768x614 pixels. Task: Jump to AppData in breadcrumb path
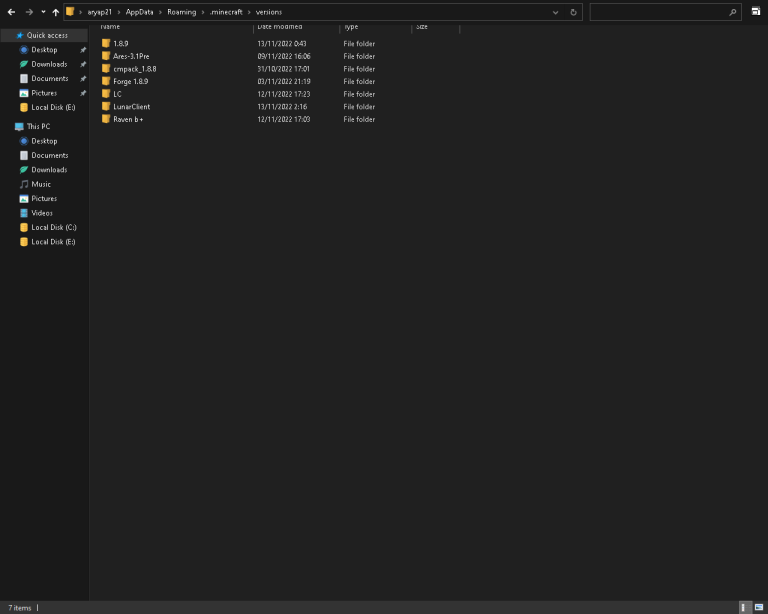140,12
